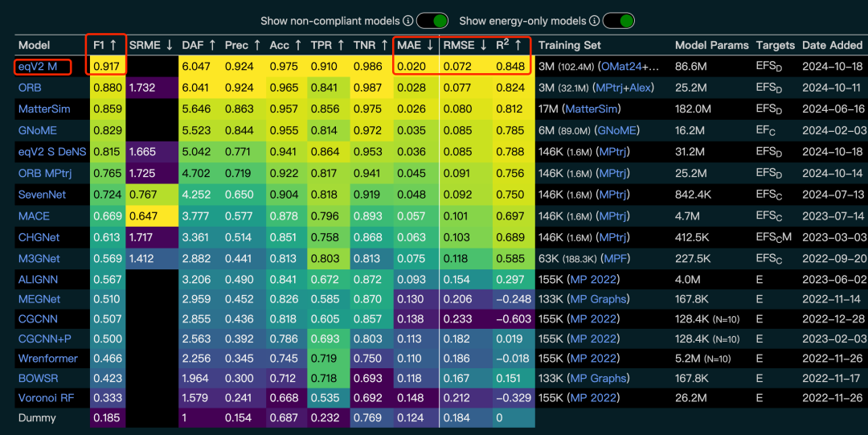868x435 pixels.
Task: Click the down arrow next to MAE
Action: pos(431,45)
